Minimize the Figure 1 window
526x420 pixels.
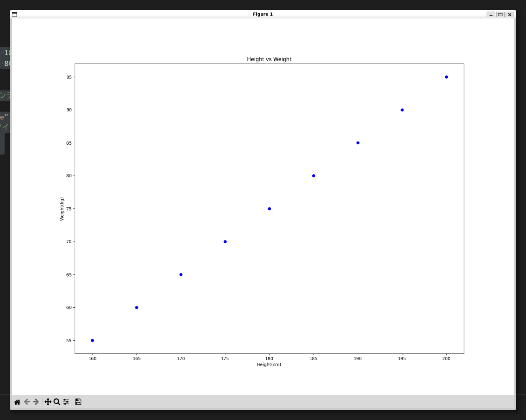491,14
